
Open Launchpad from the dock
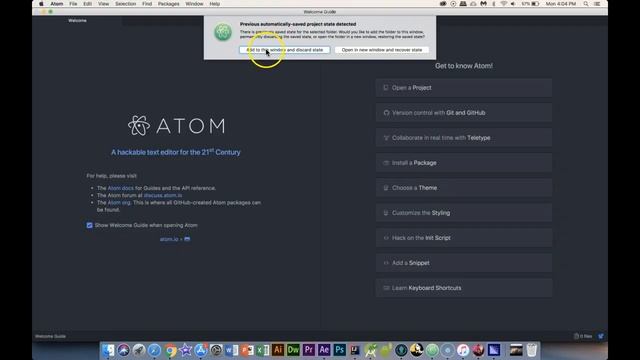[139, 350]
